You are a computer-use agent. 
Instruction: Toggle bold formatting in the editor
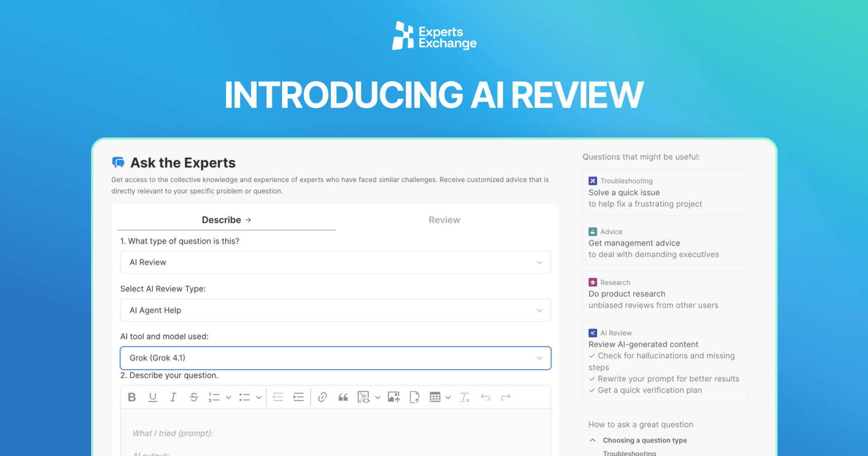click(x=132, y=397)
